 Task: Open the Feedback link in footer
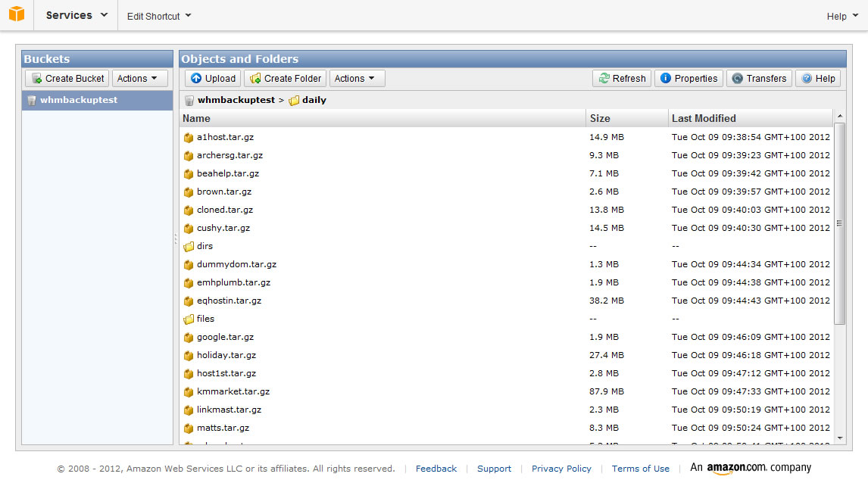[436, 469]
